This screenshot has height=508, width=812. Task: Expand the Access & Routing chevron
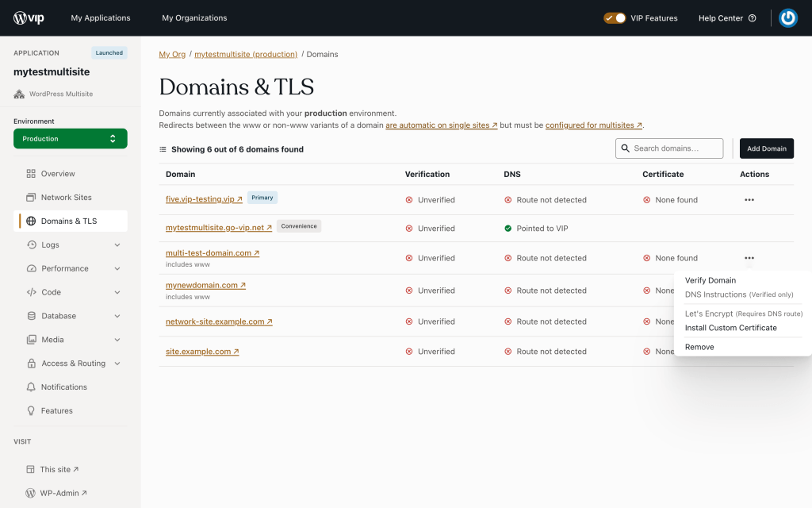117,364
